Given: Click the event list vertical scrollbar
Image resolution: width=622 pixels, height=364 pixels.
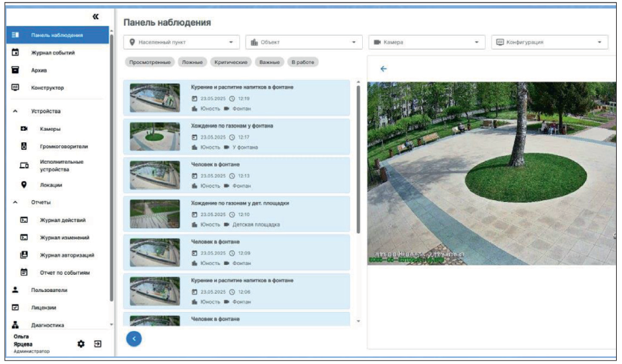Looking at the screenshot, I should point(358,159).
